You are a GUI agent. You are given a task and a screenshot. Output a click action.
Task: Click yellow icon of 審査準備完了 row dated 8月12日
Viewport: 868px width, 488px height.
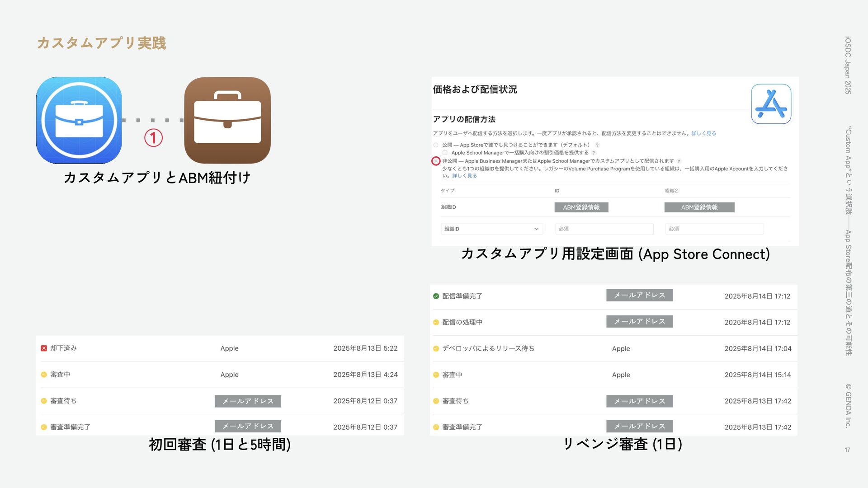tap(44, 427)
